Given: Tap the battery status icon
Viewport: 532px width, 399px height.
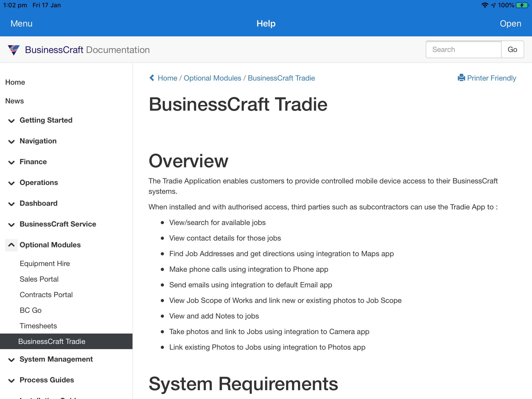Looking at the screenshot, I should coord(522,5).
